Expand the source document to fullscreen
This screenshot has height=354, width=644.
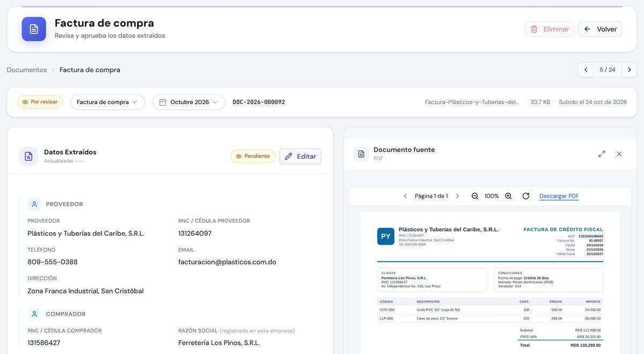coord(602,154)
